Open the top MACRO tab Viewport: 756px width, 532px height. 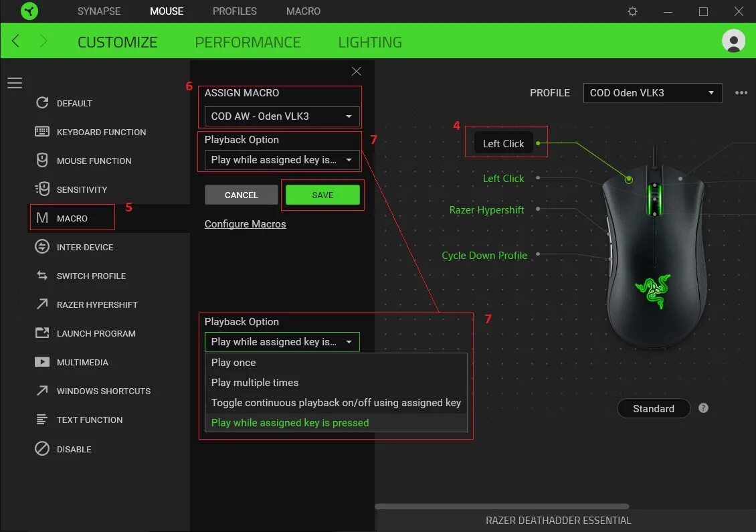click(x=303, y=11)
